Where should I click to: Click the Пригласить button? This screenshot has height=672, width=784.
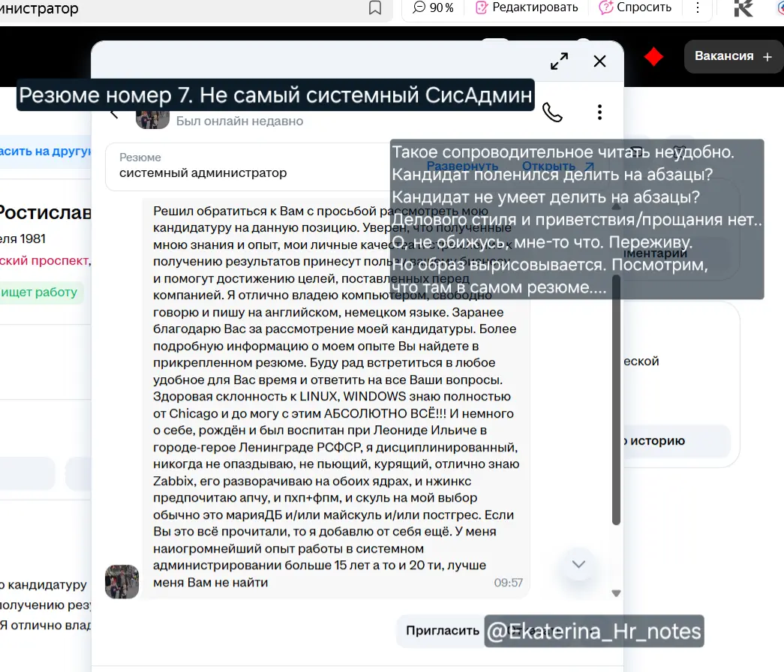pyautogui.click(x=443, y=631)
